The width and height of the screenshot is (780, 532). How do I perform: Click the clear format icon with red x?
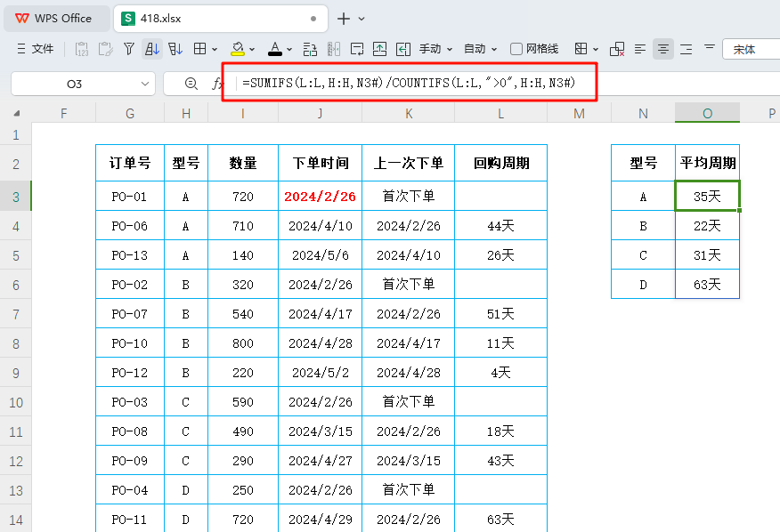[617, 49]
